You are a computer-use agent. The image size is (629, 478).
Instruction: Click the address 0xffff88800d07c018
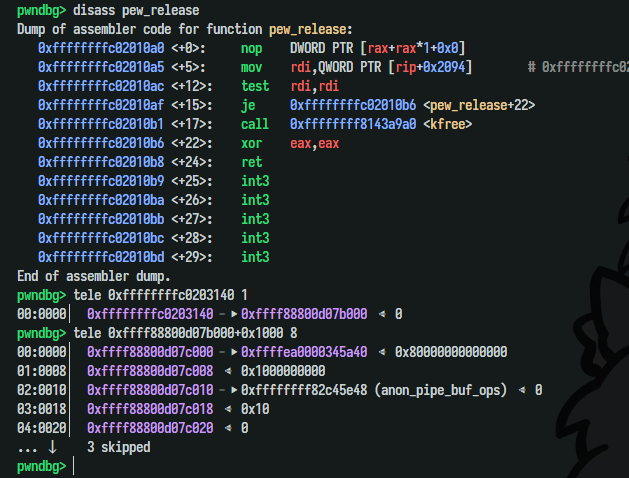pos(150,409)
